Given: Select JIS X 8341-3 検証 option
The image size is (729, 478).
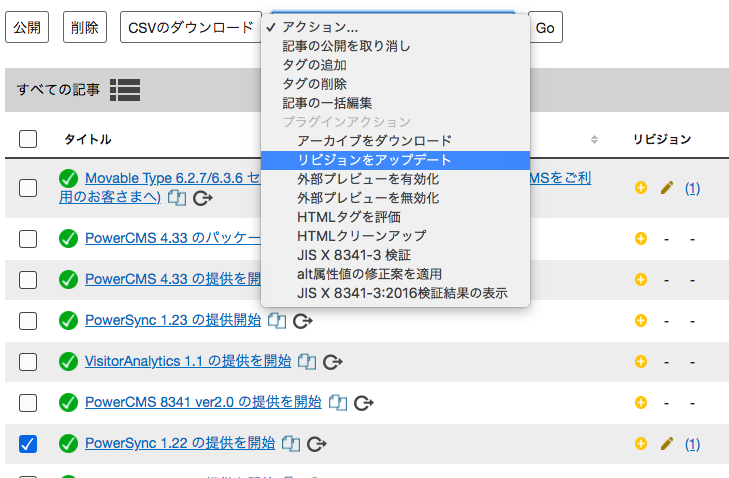Looking at the screenshot, I should [395, 255].
